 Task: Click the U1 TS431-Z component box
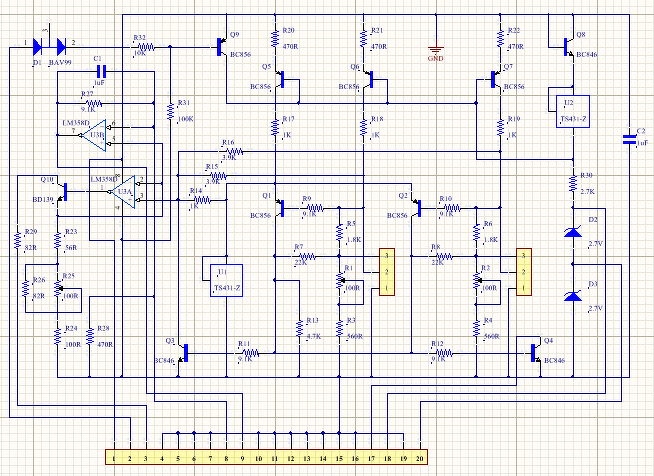click(226, 280)
